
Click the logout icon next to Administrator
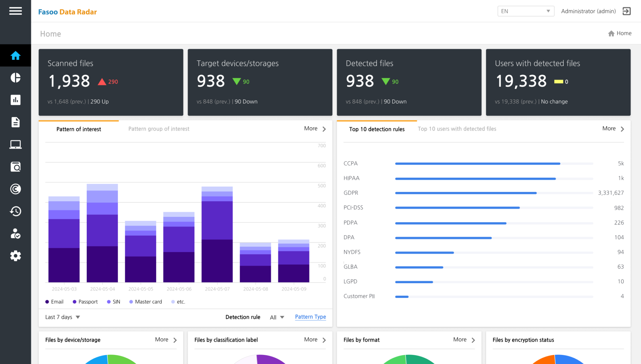pyautogui.click(x=627, y=11)
